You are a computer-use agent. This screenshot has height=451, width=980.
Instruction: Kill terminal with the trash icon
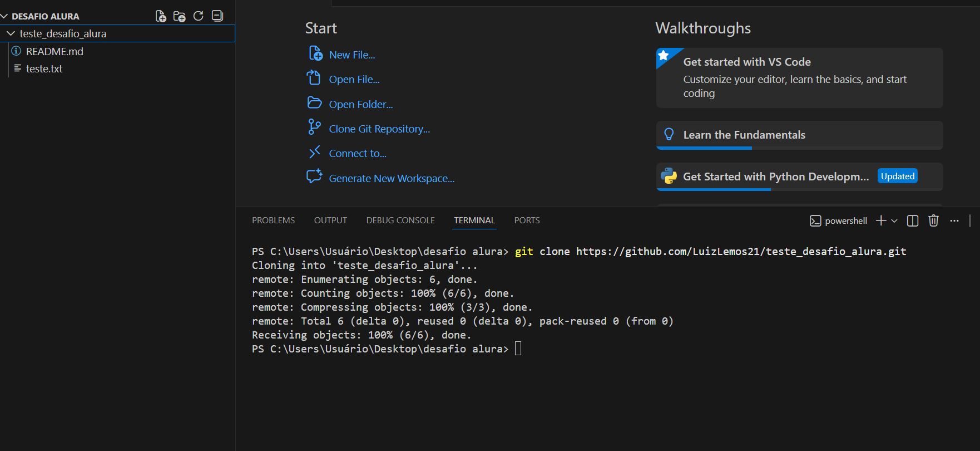tap(933, 221)
